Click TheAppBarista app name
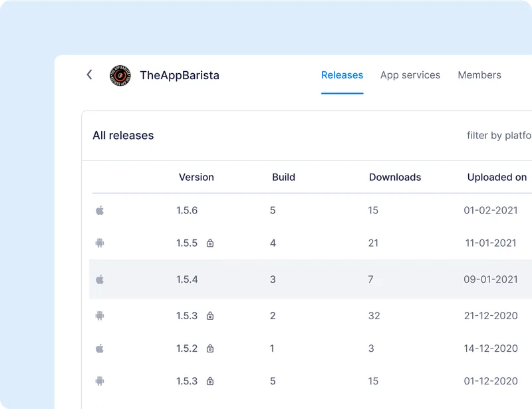532x409 pixels. [180, 75]
